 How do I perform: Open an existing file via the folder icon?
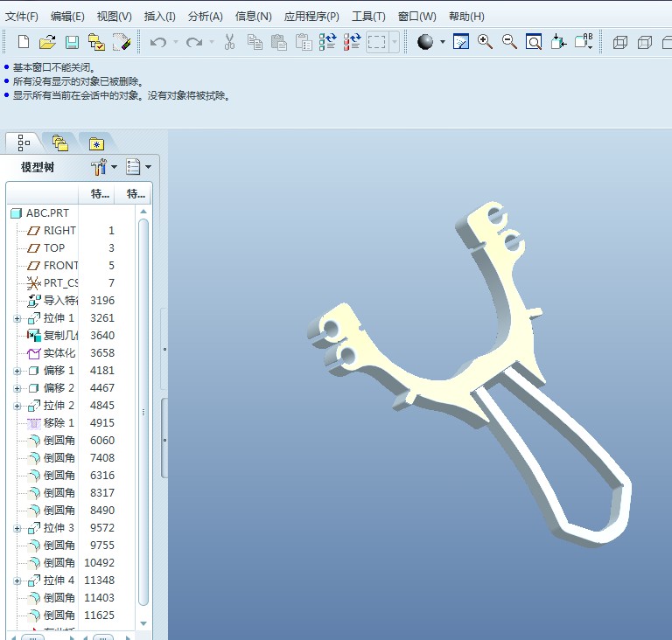(x=47, y=42)
